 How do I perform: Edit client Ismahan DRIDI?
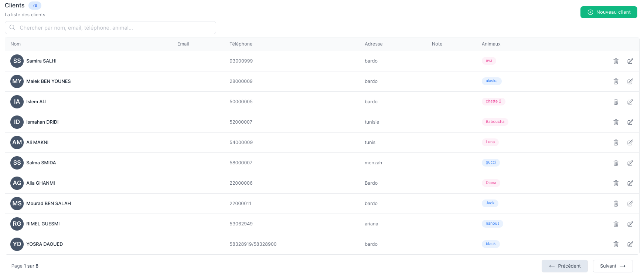pyautogui.click(x=630, y=122)
